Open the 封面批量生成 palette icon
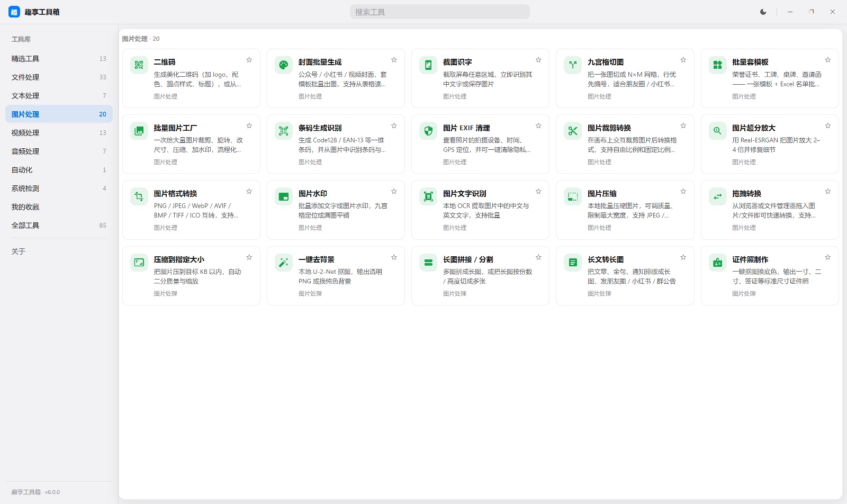The image size is (847, 504). click(283, 65)
